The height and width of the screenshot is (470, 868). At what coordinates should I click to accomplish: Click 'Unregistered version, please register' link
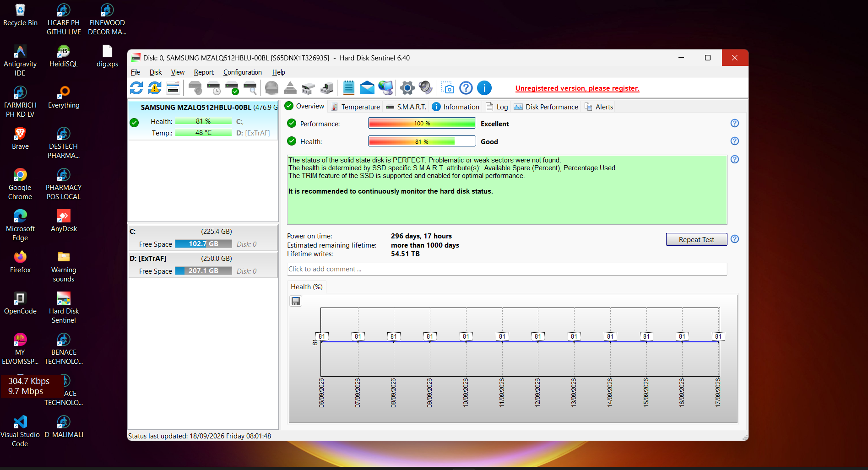click(577, 88)
